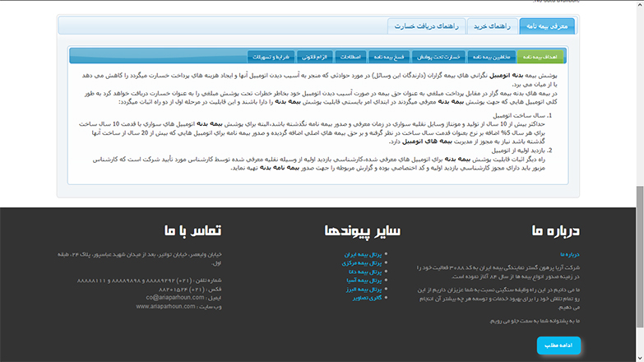The height and width of the screenshot is (362, 644).
Task: Click the co@ariaparhoun.com email text
Action: point(175,298)
